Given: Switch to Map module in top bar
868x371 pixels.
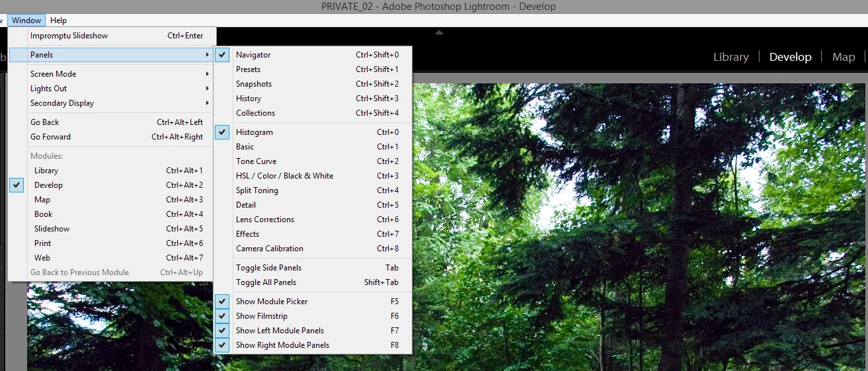Looking at the screenshot, I should tap(844, 58).
